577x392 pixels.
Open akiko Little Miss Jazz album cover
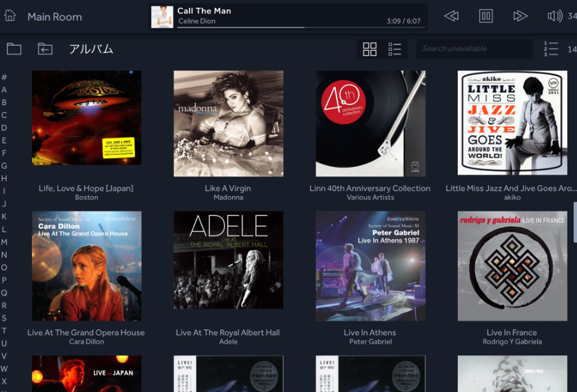tap(512, 123)
